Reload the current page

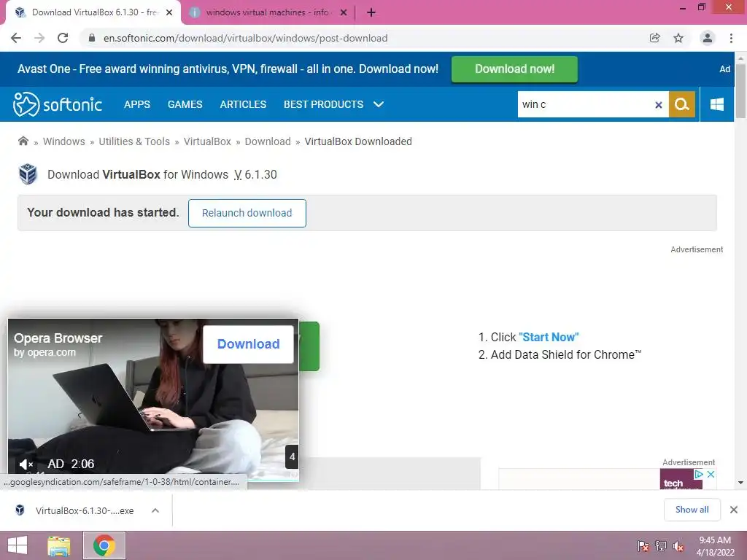(63, 38)
